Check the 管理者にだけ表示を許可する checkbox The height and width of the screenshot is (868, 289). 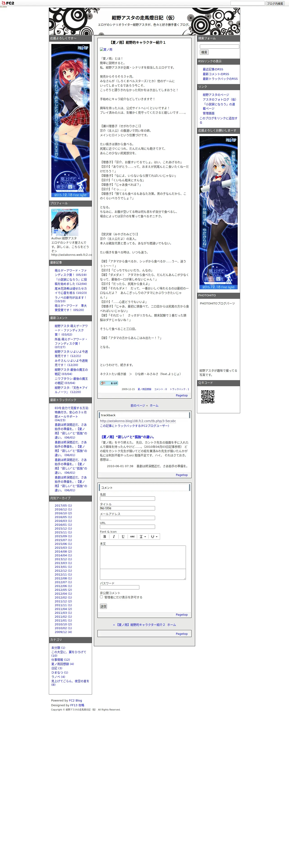click(101, 597)
